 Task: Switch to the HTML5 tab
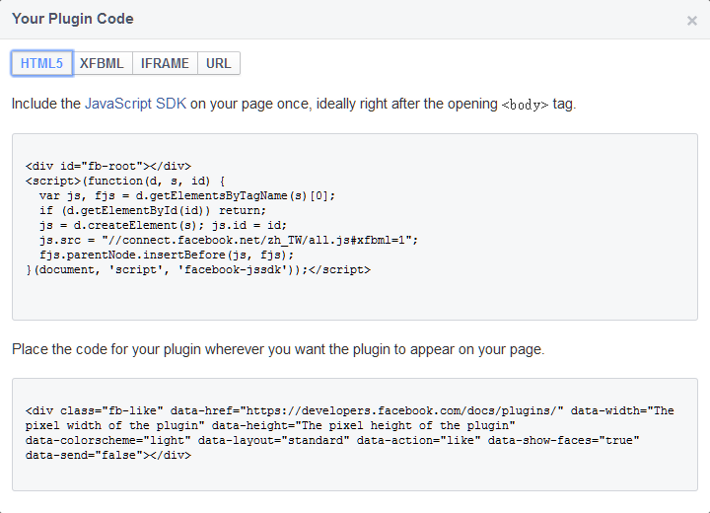click(x=42, y=63)
